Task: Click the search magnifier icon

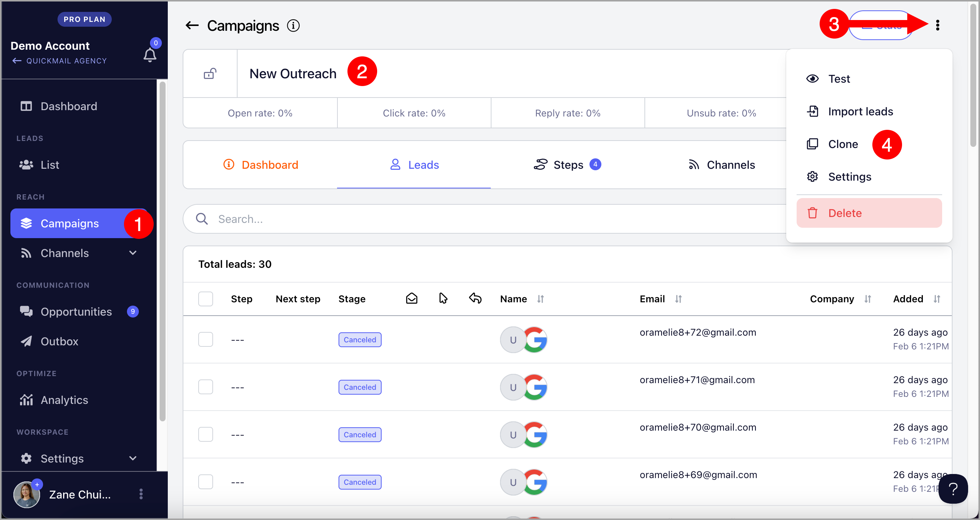Action: 202,219
